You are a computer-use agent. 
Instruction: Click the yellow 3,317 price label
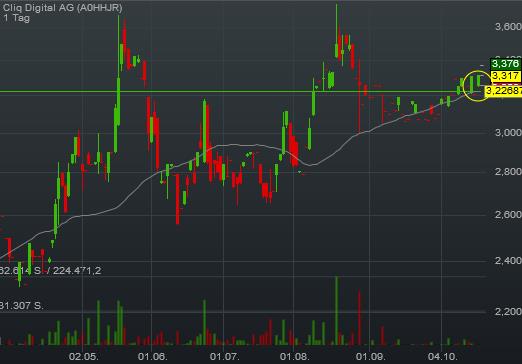click(x=506, y=76)
